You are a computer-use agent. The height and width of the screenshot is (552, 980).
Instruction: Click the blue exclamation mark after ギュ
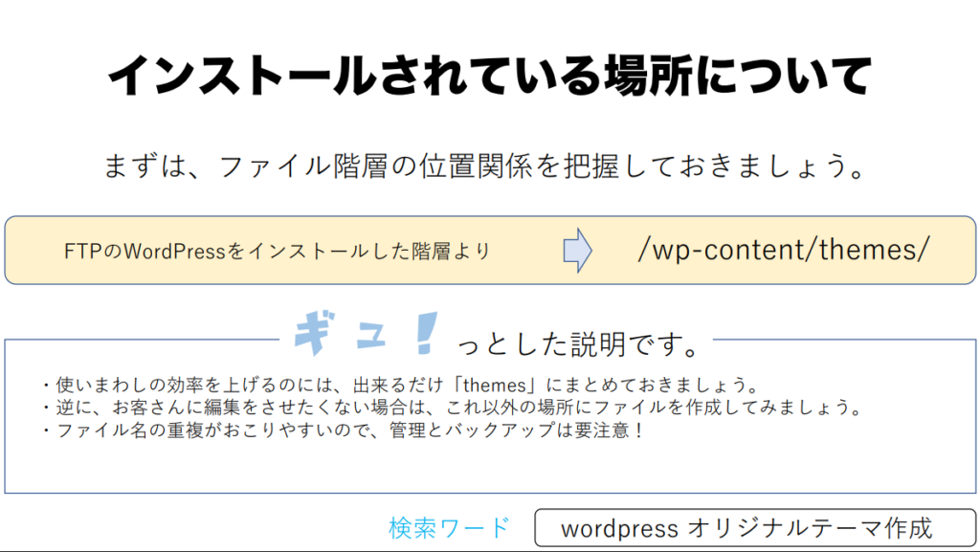coord(430,331)
